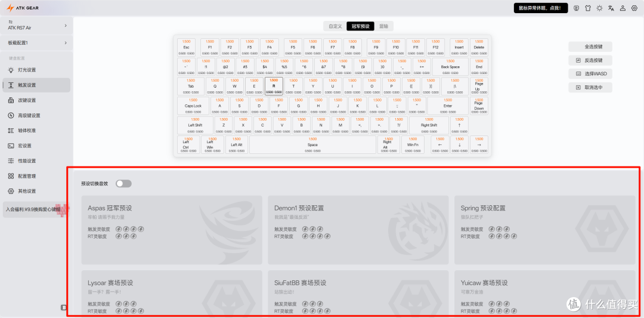
Task: Open the user account icon
Action: coord(623,8)
